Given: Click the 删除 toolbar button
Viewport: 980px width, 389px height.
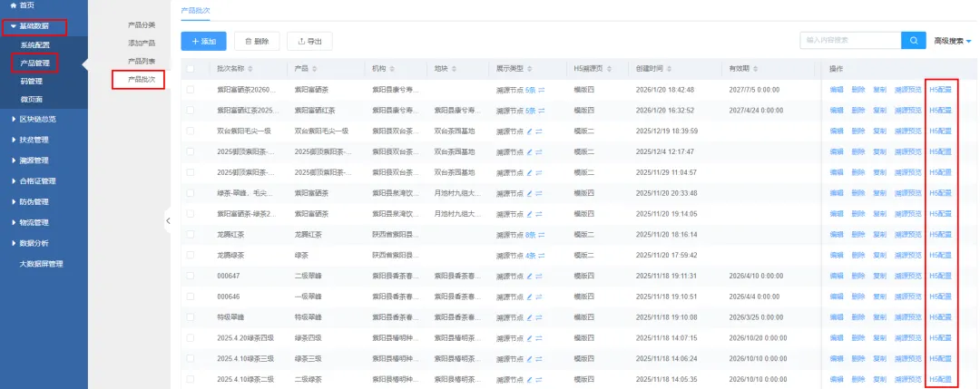Looking at the screenshot, I should 257,41.
